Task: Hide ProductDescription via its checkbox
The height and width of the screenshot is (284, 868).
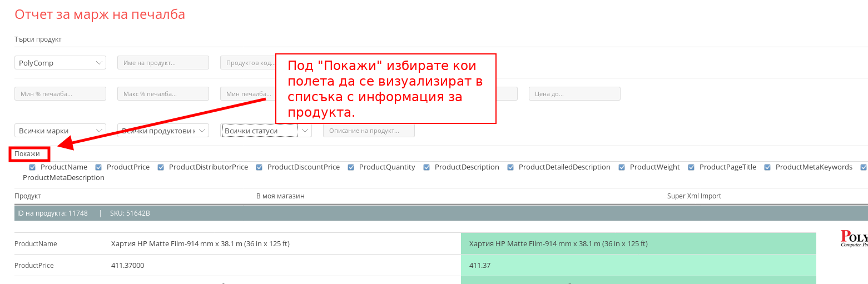Action: [x=426, y=167]
